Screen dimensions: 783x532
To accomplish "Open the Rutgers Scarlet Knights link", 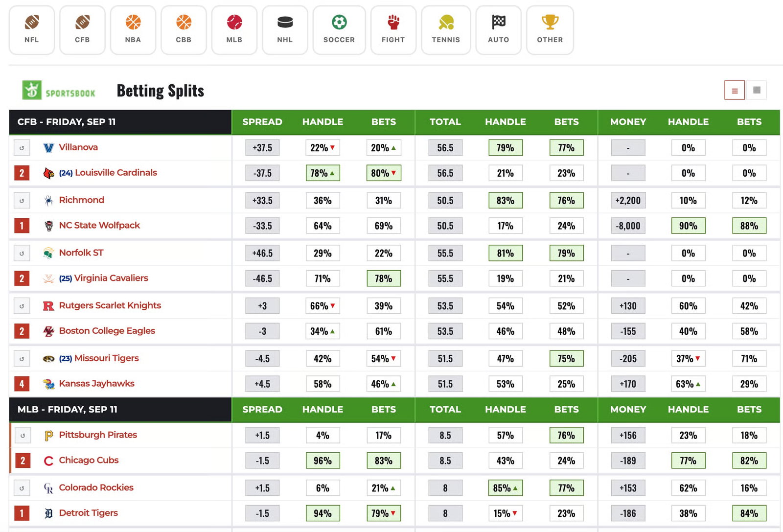I will pyautogui.click(x=110, y=305).
